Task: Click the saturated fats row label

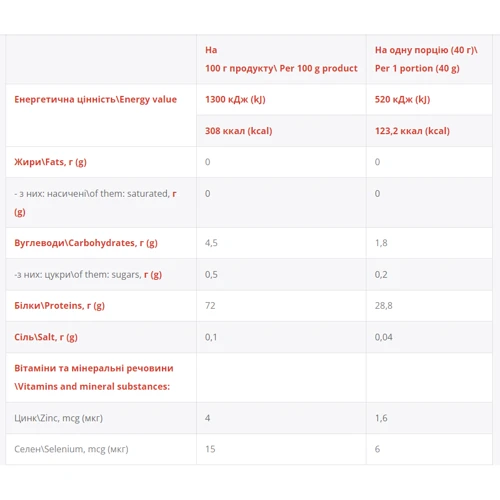Action: click(95, 203)
